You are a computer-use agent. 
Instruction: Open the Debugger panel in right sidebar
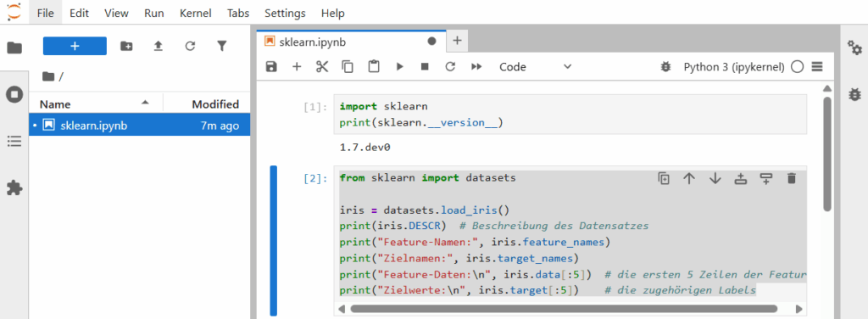854,95
